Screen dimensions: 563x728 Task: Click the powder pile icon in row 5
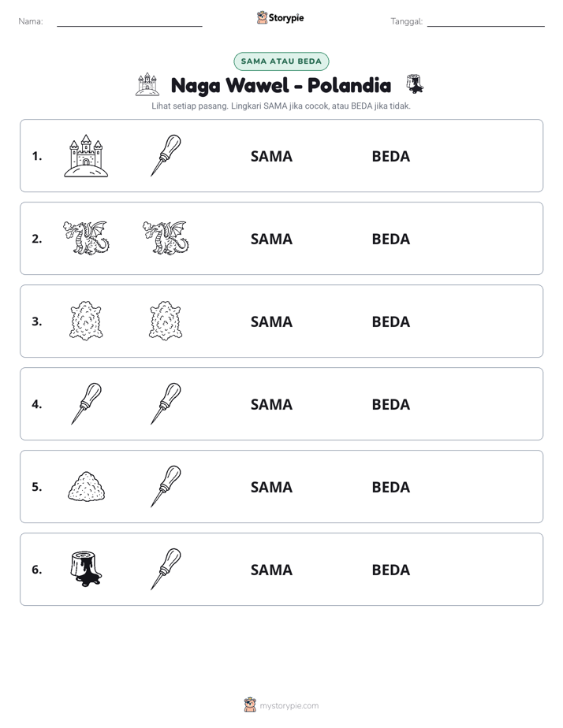click(x=87, y=486)
